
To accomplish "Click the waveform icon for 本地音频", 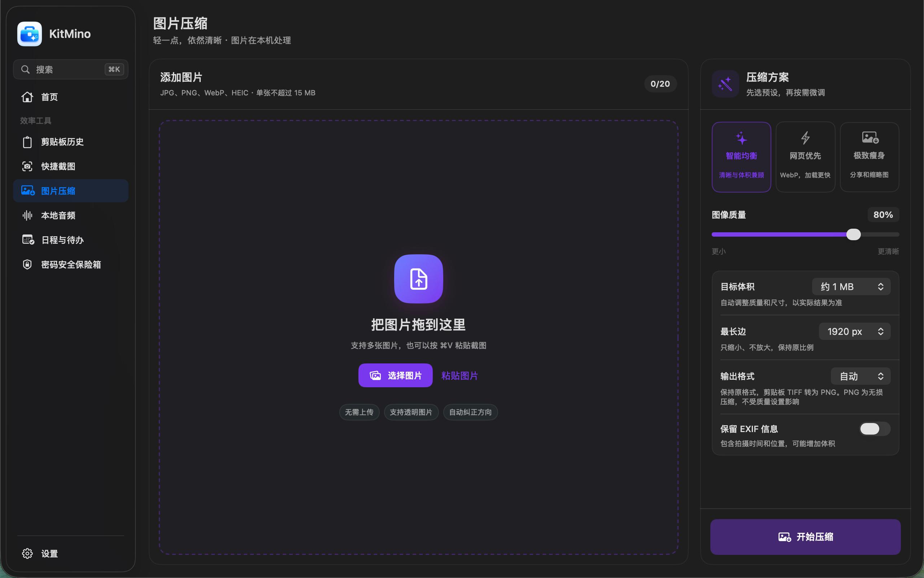I will (x=27, y=215).
